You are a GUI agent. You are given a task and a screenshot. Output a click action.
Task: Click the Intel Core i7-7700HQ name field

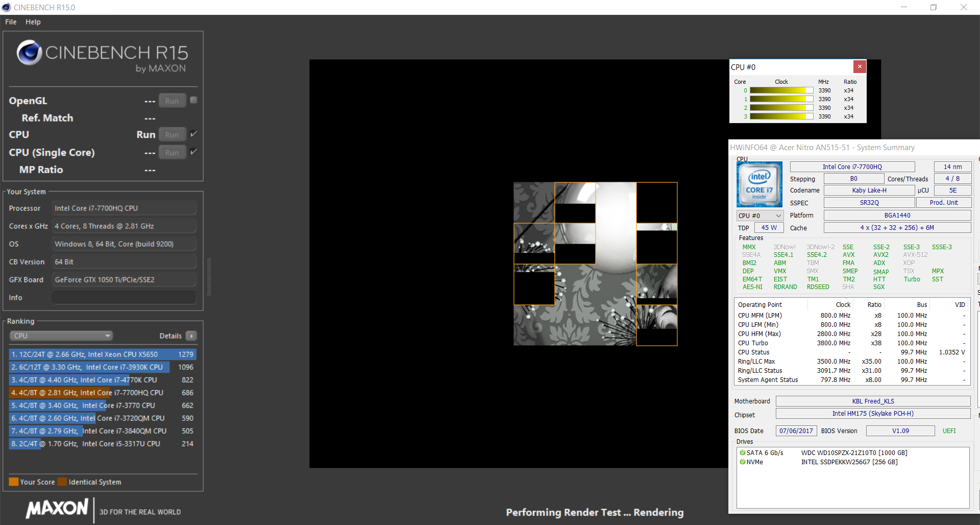(852, 166)
